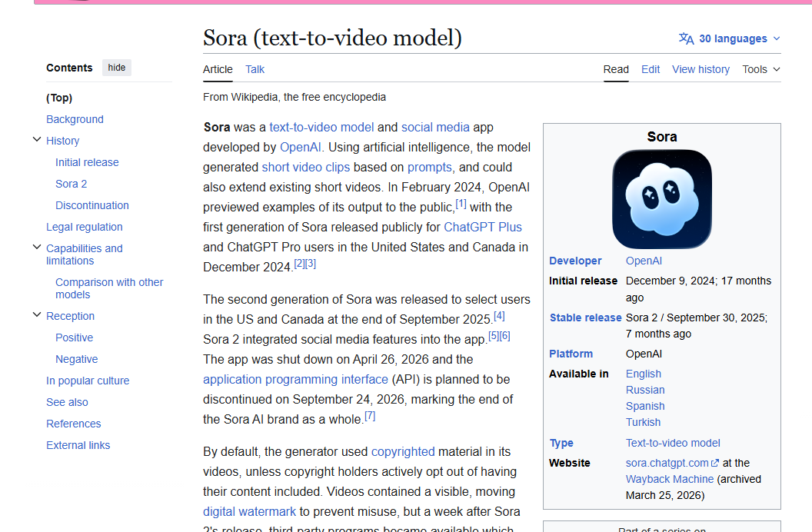Image resolution: width=812 pixels, height=532 pixels.
Task: Open Developer label link in infobox
Action: (x=575, y=261)
